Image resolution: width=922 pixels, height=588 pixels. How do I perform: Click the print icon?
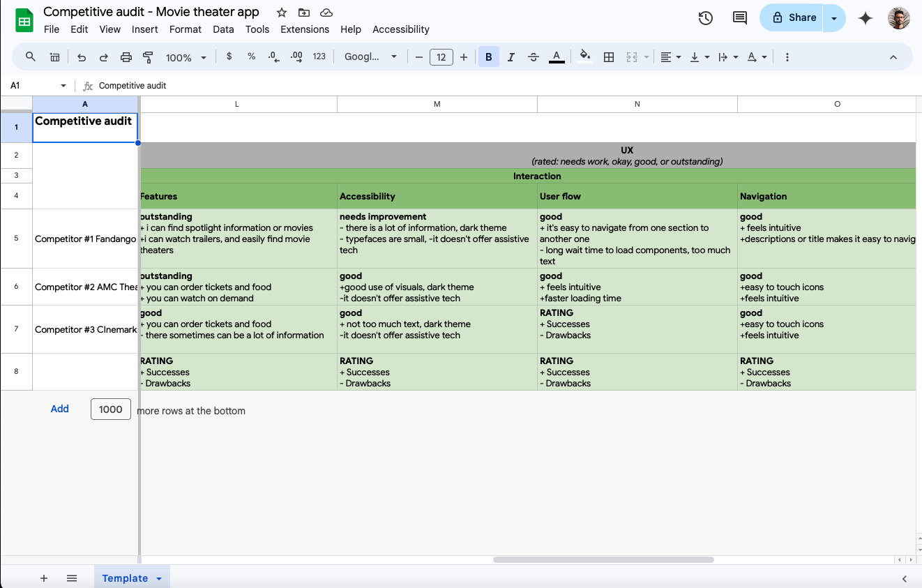click(x=126, y=57)
